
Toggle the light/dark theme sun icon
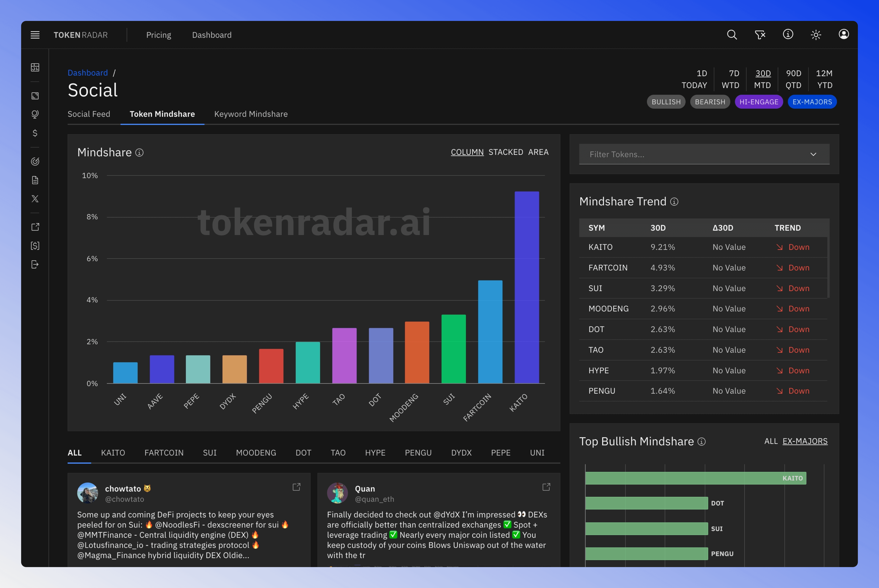816,35
